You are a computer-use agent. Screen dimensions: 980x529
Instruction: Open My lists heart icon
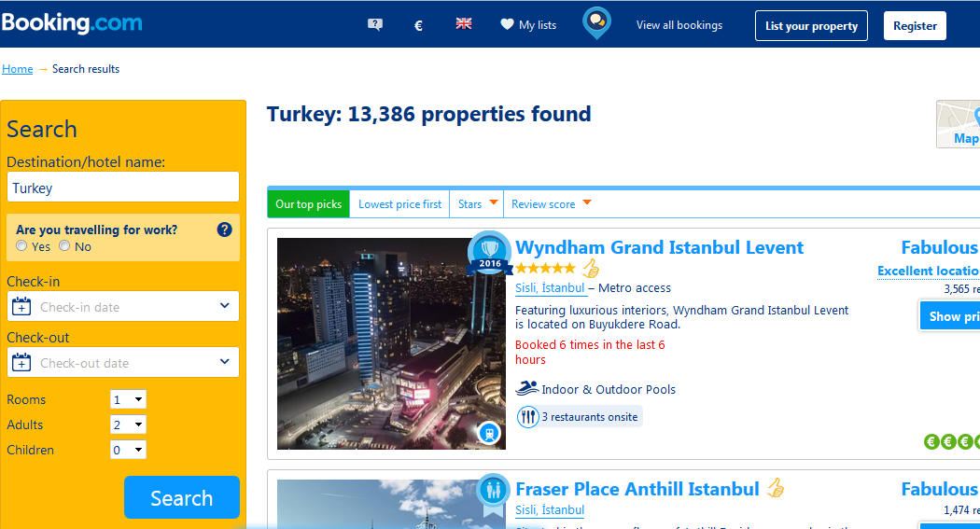[507, 24]
